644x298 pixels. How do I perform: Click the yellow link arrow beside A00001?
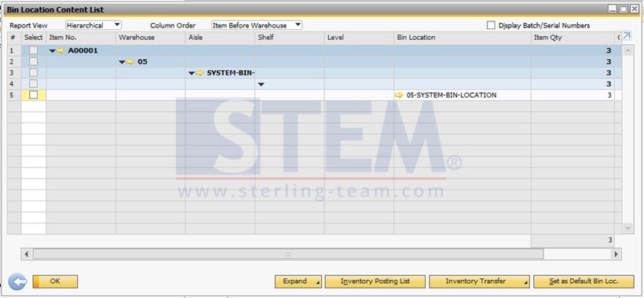[x=60, y=51]
